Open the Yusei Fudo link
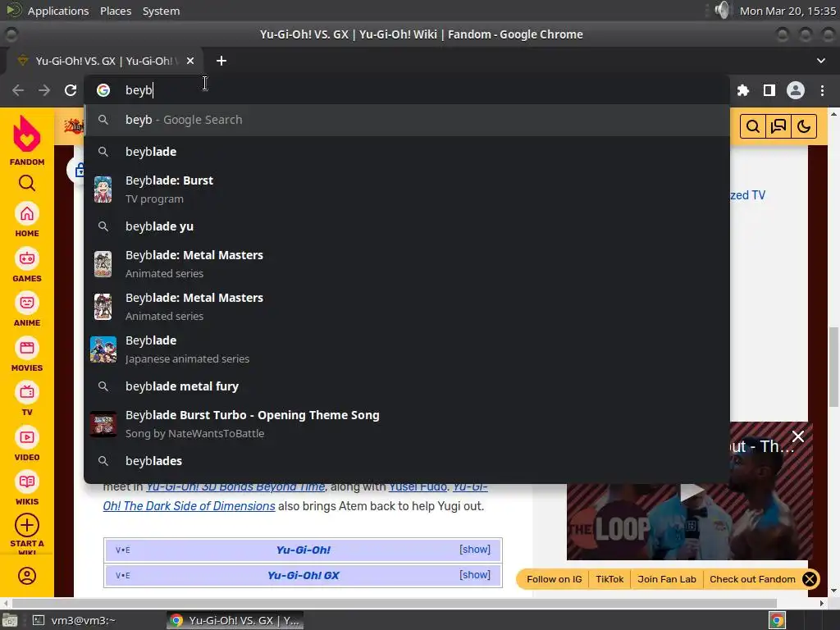Screen dimensions: 840x630 coord(418,486)
